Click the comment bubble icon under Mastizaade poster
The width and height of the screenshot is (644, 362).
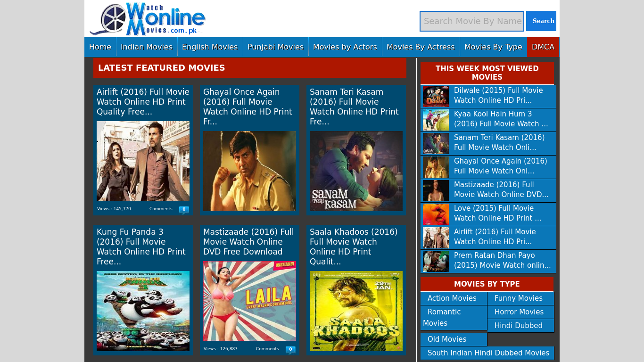[290, 350]
